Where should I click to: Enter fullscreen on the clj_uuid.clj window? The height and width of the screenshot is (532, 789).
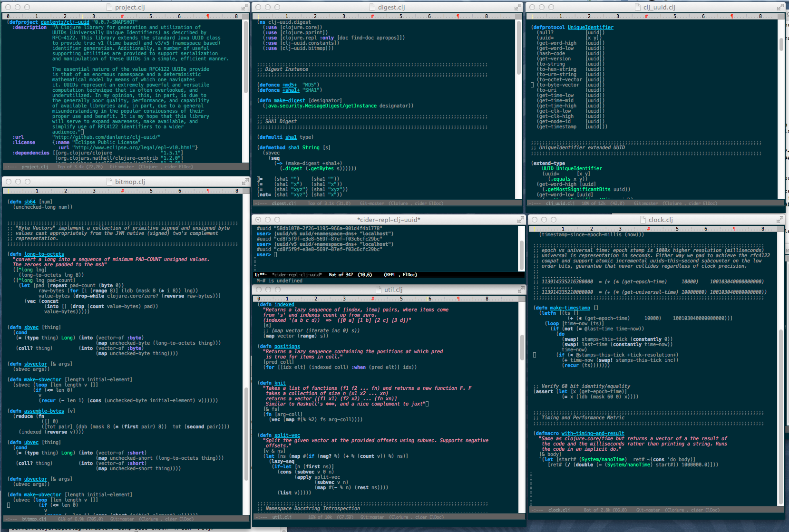pos(780,7)
